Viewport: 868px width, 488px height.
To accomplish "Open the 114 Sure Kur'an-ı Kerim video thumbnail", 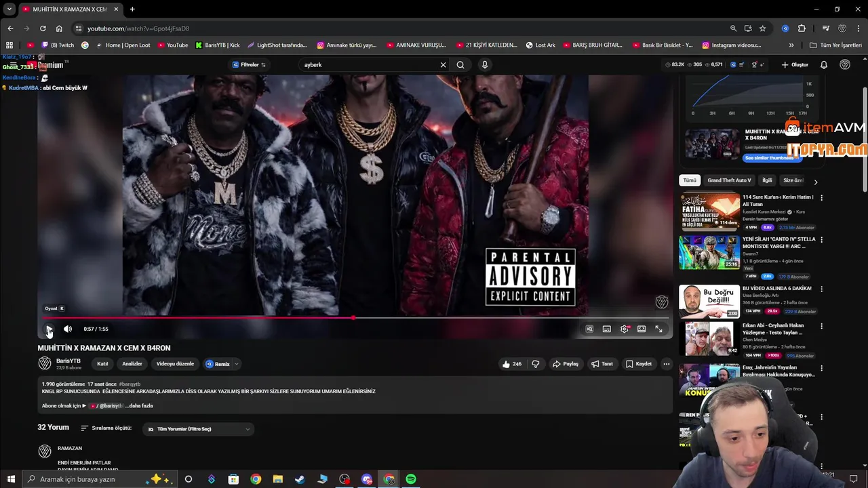I will 709,211.
